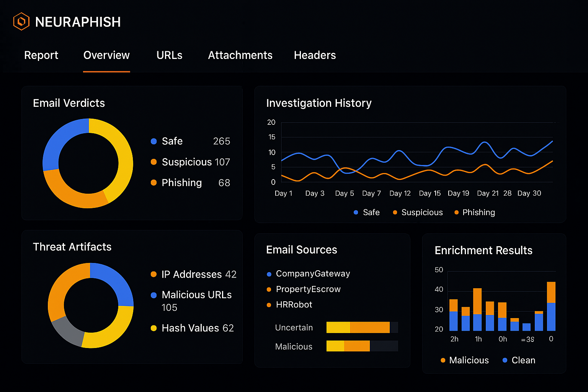Click the IP Addresses legend marker in Threat Artifacts
Viewport: 588px width, 392px height.
(154, 274)
